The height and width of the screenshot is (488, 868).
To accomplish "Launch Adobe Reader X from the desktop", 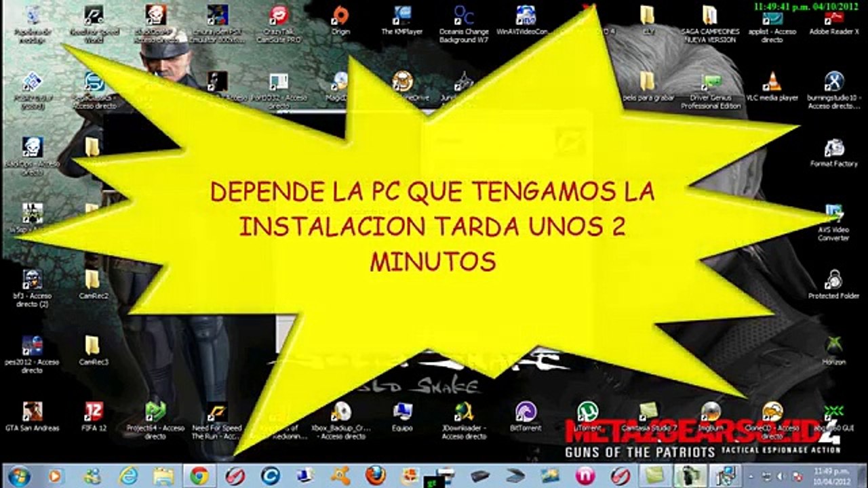I will 834,20.
